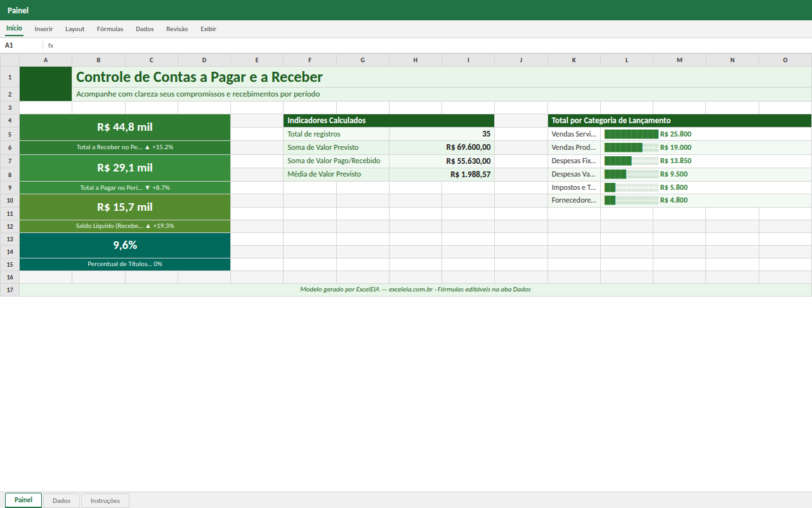Click the 'Total a Pagar no Perí...' label

click(x=125, y=188)
